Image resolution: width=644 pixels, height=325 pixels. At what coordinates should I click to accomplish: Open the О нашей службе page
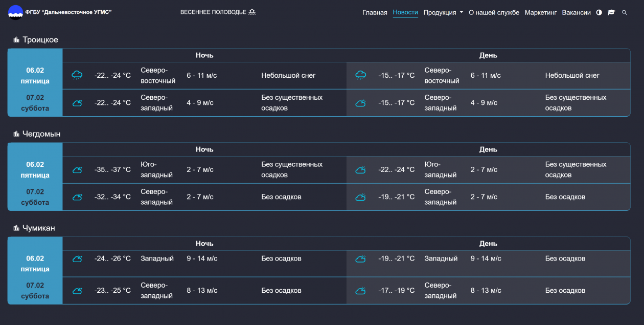494,12
